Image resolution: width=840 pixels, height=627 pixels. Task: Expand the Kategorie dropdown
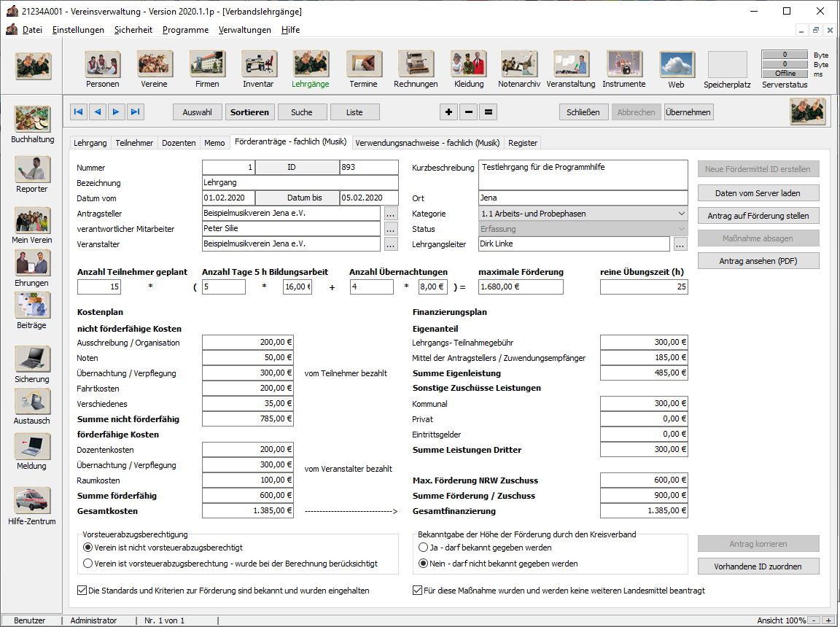681,214
